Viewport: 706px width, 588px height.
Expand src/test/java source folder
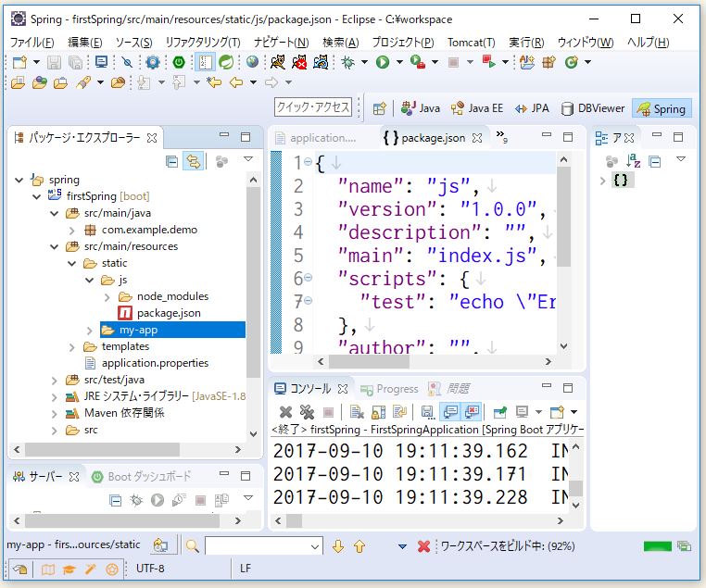[x=55, y=381]
